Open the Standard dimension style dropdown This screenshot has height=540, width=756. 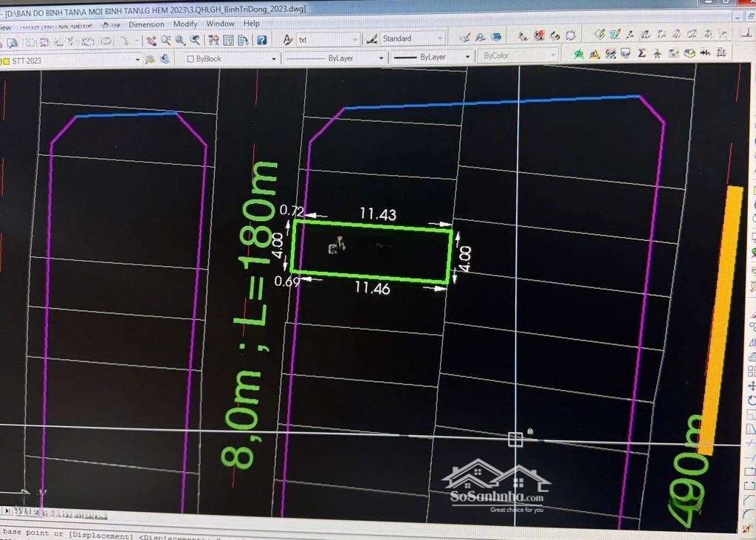(440, 38)
